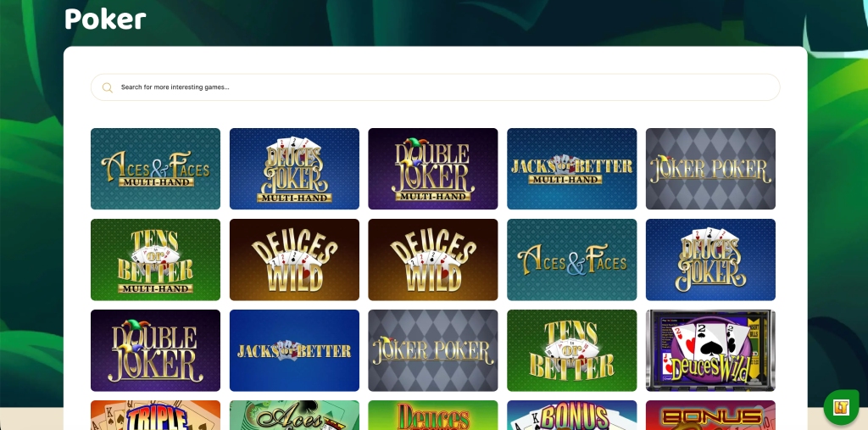Open the green floating widget button
The image size is (868, 430).
click(x=841, y=407)
